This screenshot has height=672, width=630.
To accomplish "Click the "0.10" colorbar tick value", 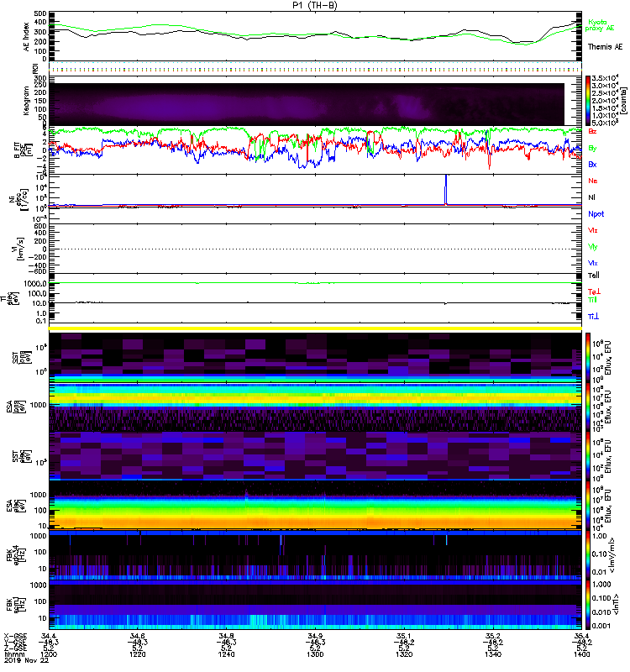I will pyautogui.click(x=599, y=554).
